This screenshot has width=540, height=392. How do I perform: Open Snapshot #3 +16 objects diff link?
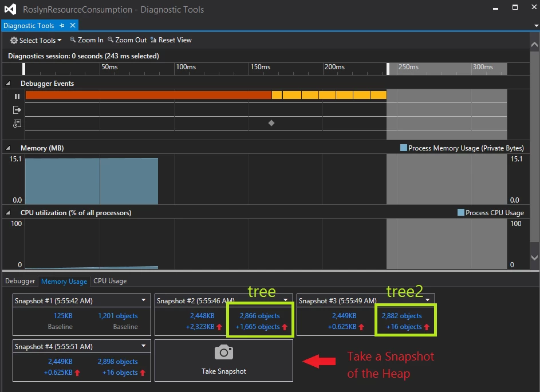point(404,327)
